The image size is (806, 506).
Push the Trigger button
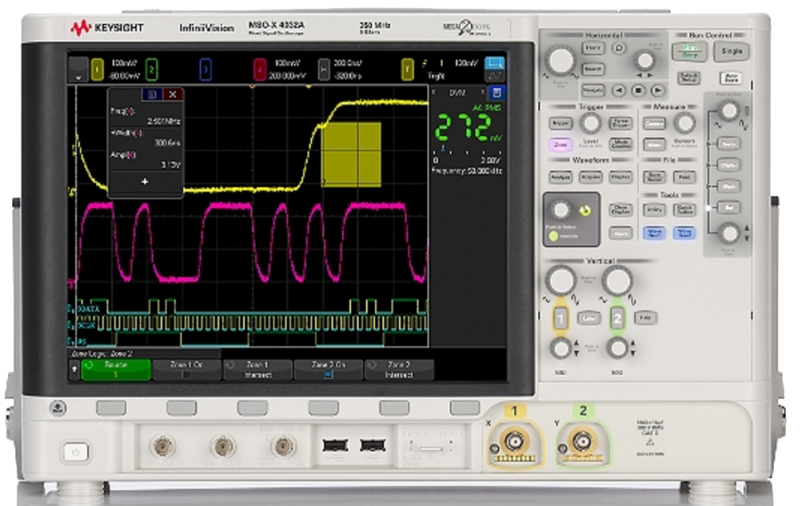click(x=560, y=123)
